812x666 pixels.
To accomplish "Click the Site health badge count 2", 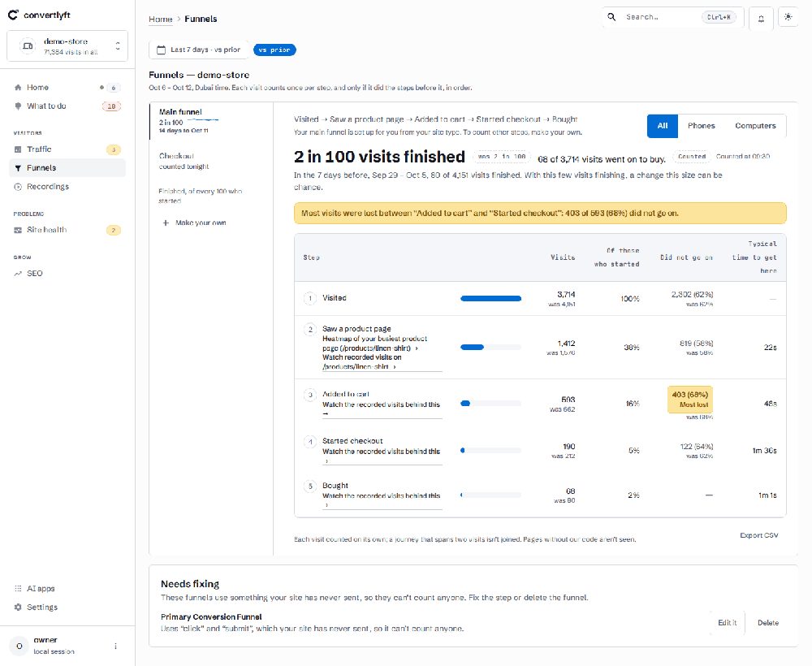I will click(x=114, y=230).
